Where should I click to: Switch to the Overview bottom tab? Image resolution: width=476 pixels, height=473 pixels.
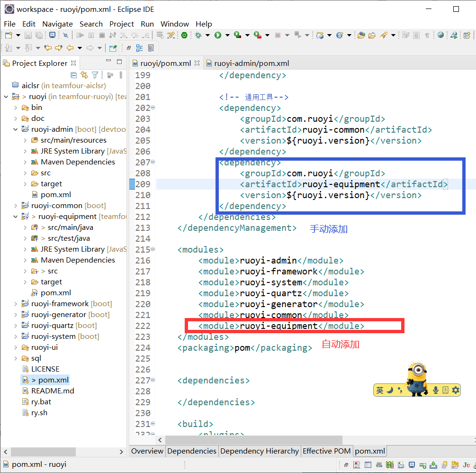tap(147, 451)
